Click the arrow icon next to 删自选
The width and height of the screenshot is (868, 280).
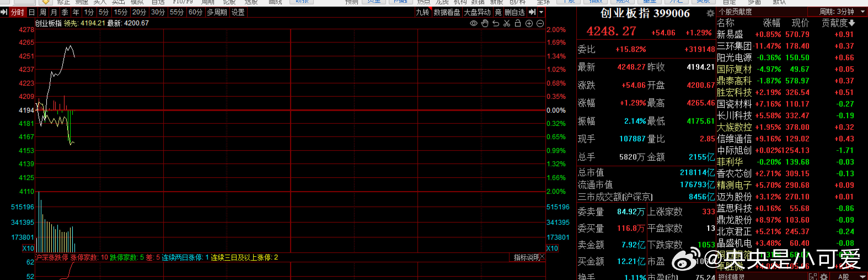(x=532, y=12)
